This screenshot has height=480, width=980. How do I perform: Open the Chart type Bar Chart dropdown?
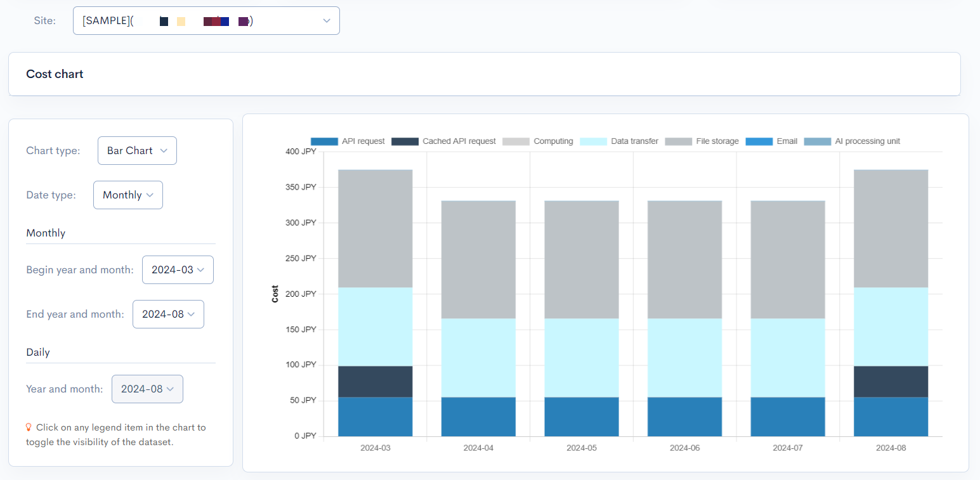pyautogui.click(x=137, y=151)
